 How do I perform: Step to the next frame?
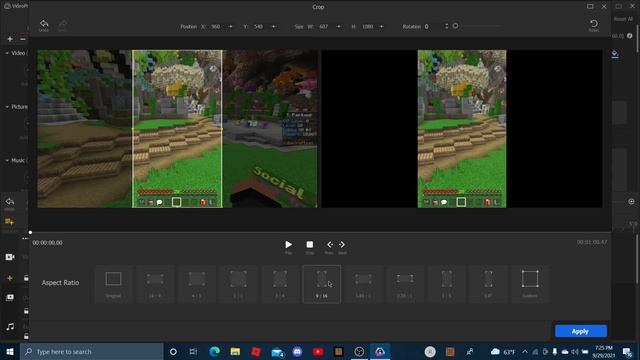(x=342, y=244)
